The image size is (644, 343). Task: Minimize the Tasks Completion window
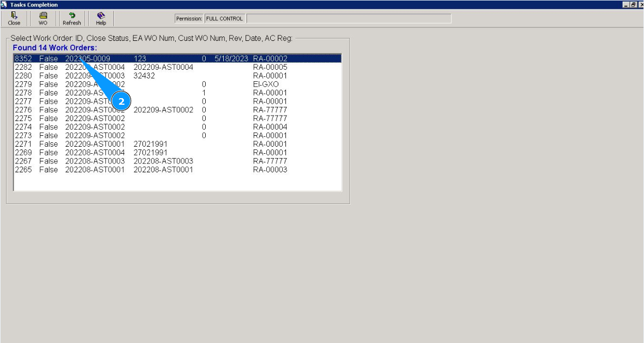[x=626, y=4]
